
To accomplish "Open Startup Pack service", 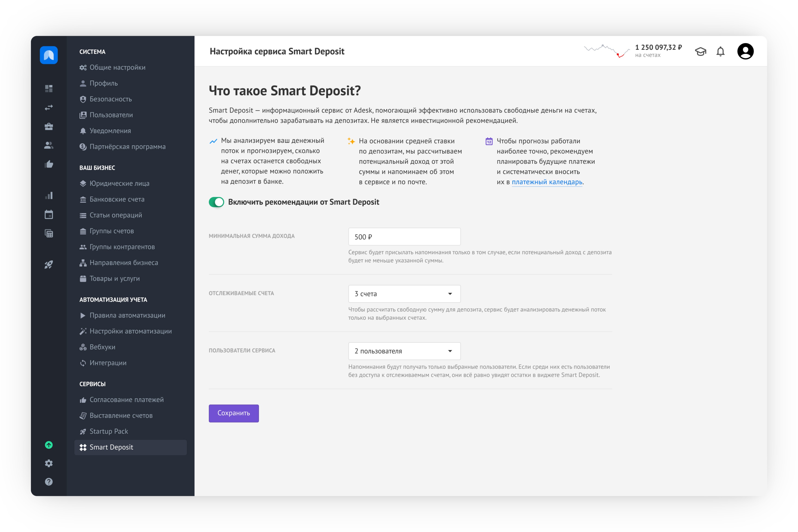I will click(130, 432).
